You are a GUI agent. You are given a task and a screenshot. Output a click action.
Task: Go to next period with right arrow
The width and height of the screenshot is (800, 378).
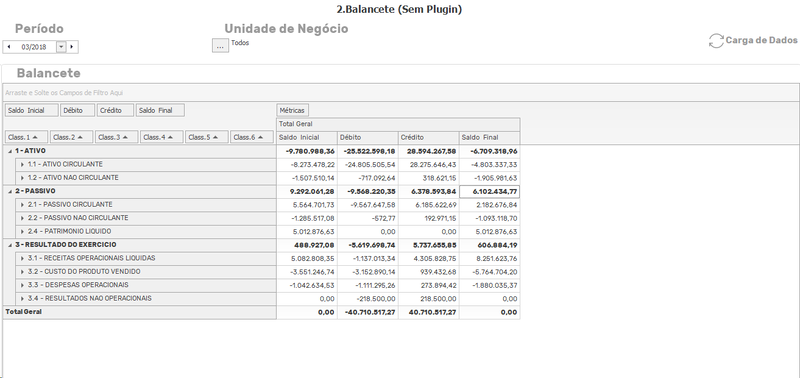click(x=71, y=47)
